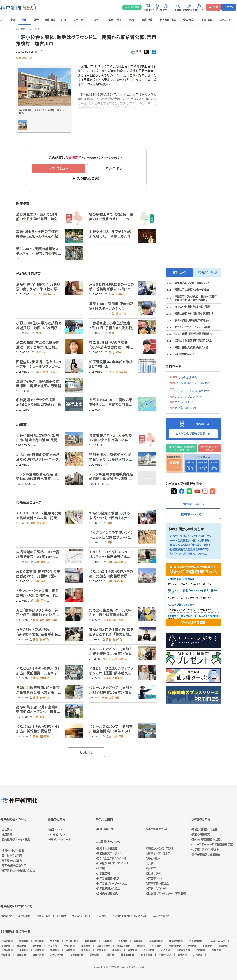Open the NEXT会員限定プレゼント banner
The height and width of the screenshot is (980, 237).
193,658
